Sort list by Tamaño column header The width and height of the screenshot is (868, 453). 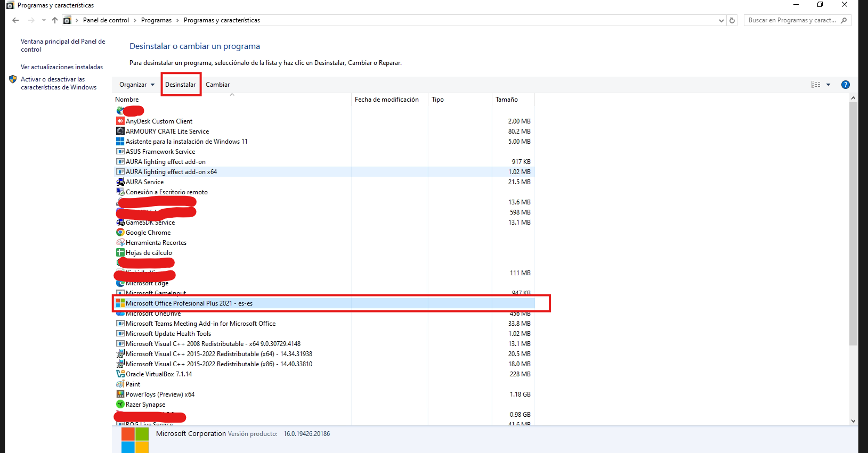(507, 100)
